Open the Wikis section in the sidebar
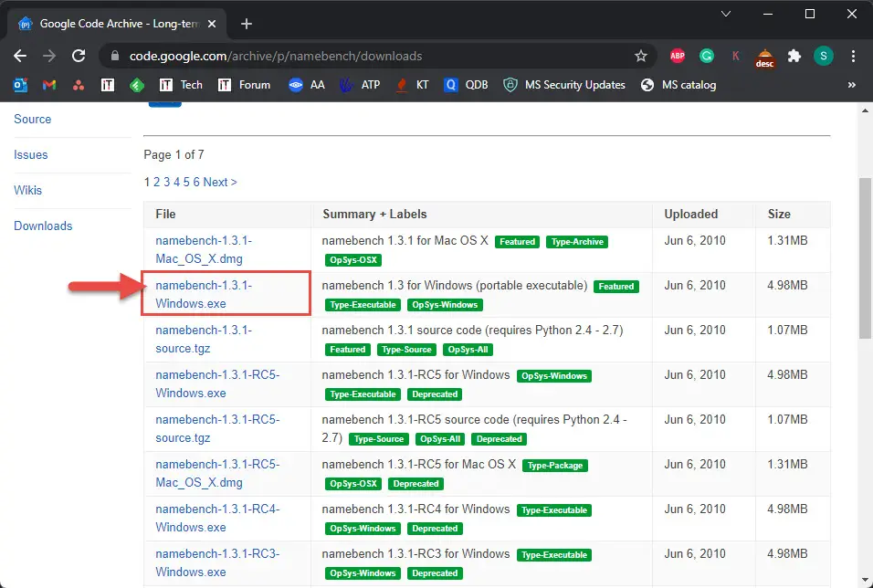The width and height of the screenshot is (873, 588). 27,191
